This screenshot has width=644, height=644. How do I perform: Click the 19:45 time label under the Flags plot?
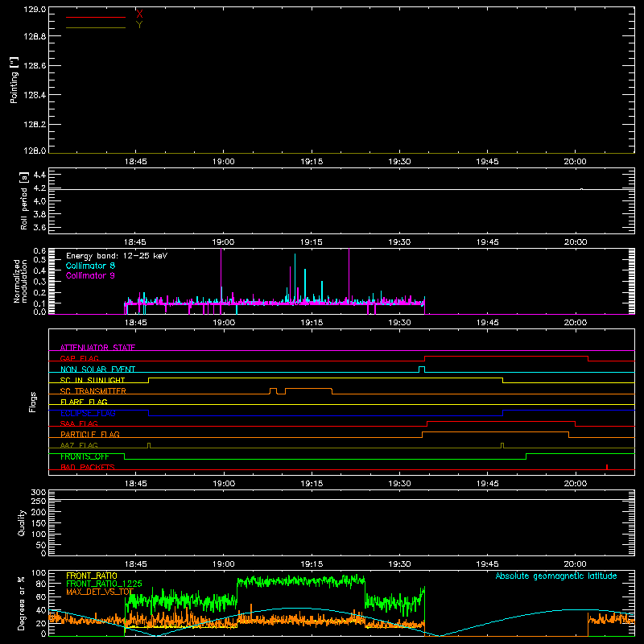coord(487,484)
